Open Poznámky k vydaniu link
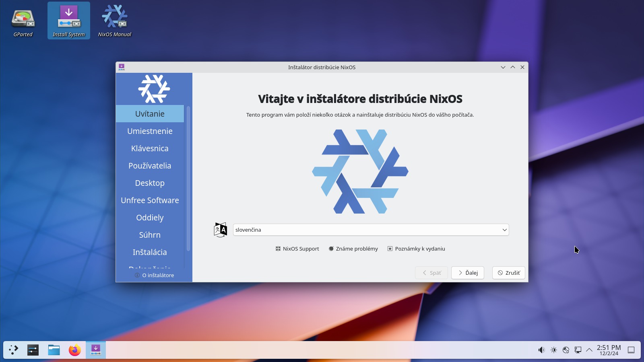 416,249
